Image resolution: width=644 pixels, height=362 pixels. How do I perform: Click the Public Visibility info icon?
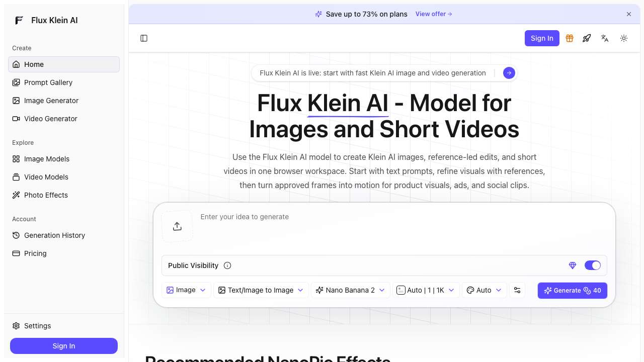(x=227, y=265)
